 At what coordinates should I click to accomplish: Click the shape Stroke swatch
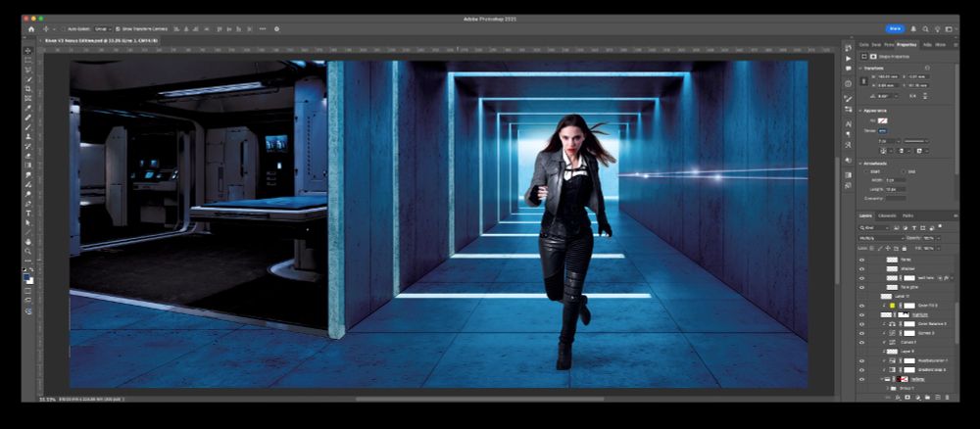coord(883,130)
